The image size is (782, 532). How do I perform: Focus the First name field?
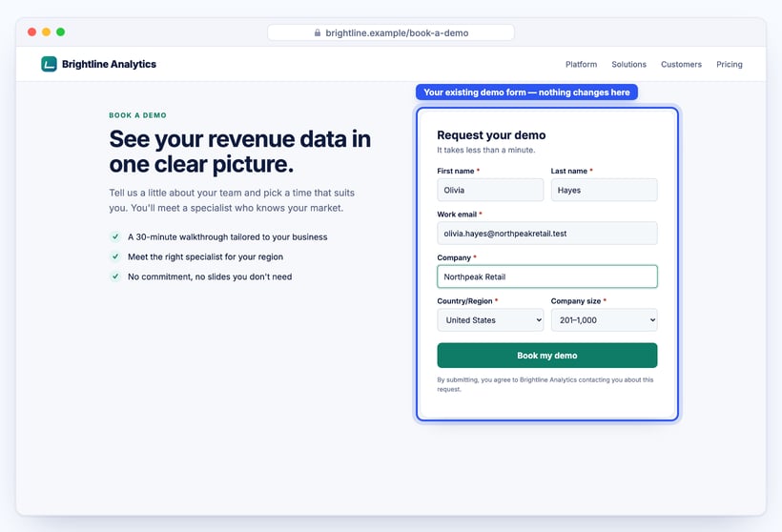pos(490,190)
